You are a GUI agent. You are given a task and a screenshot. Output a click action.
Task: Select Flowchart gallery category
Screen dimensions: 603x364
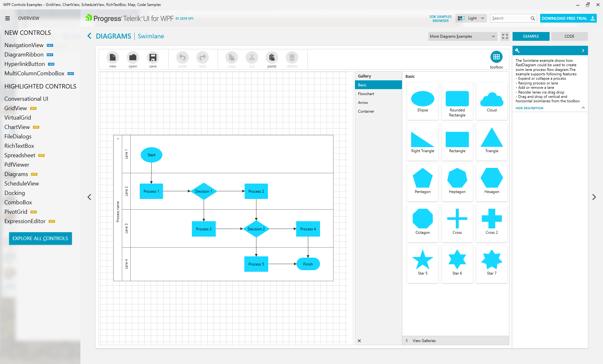pos(366,94)
